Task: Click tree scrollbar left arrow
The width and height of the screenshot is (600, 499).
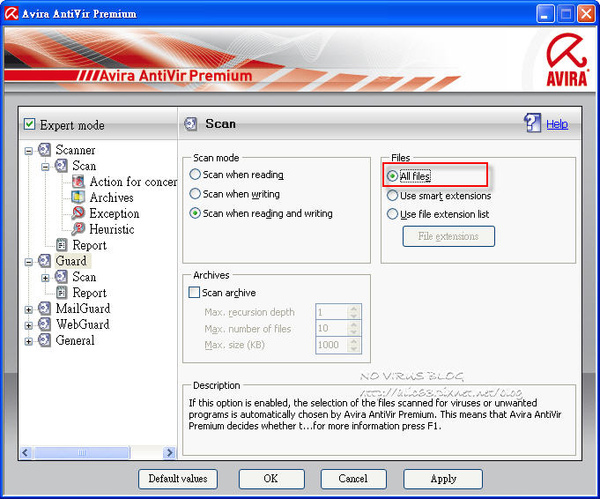Action: point(25,453)
